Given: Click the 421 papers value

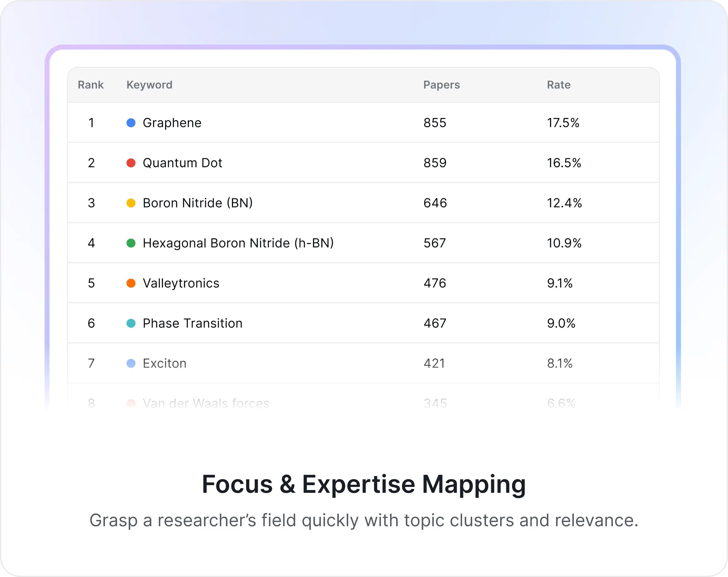Looking at the screenshot, I should point(434,363).
